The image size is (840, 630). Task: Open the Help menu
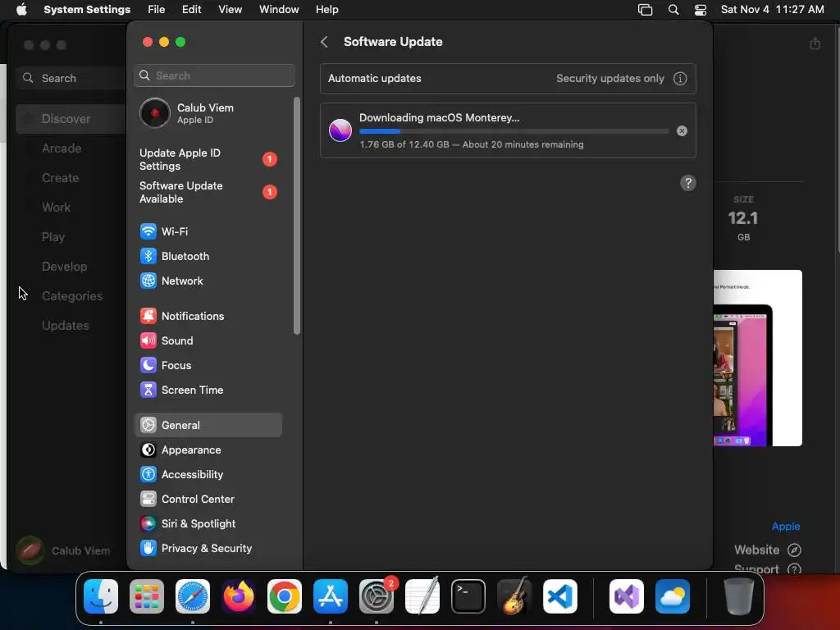326,10
